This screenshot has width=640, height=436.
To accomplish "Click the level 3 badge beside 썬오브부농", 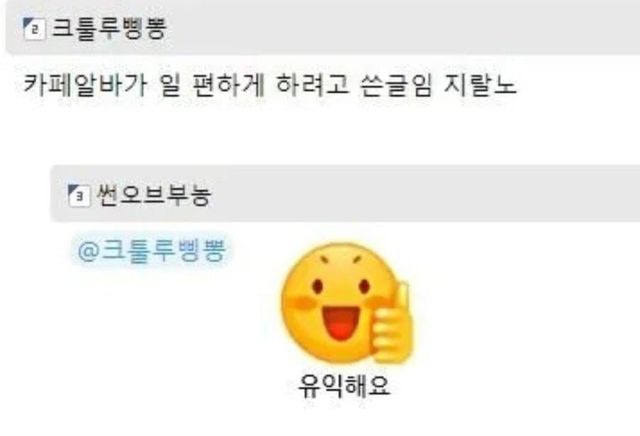I will (79, 196).
